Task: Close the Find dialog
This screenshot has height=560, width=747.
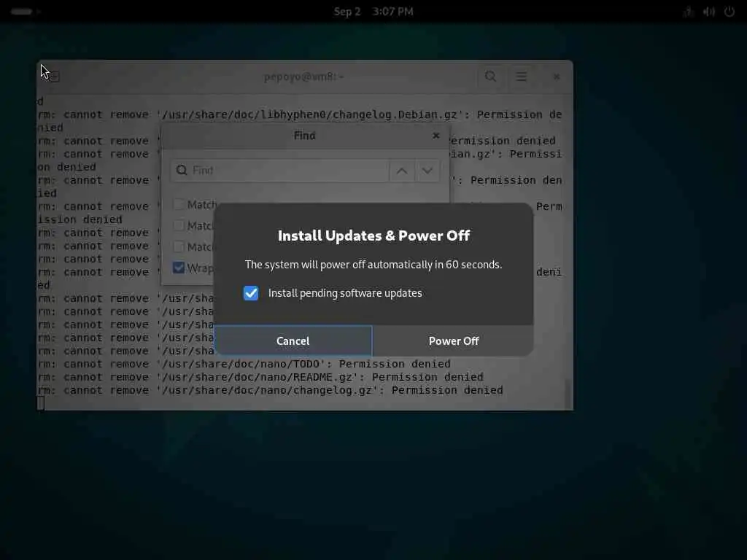Action: point(436,136)
